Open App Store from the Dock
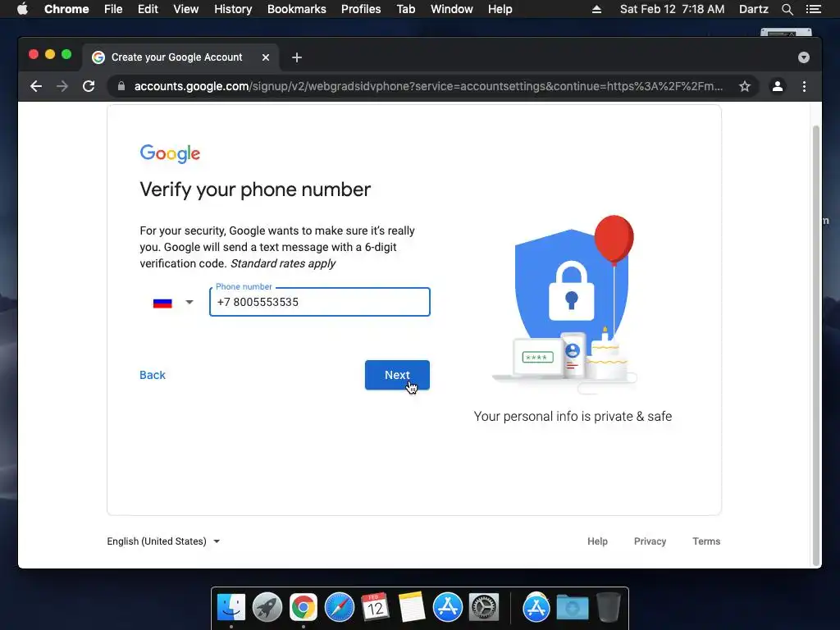840x630 pixels. pyautogui.click(x=448, y=608)
